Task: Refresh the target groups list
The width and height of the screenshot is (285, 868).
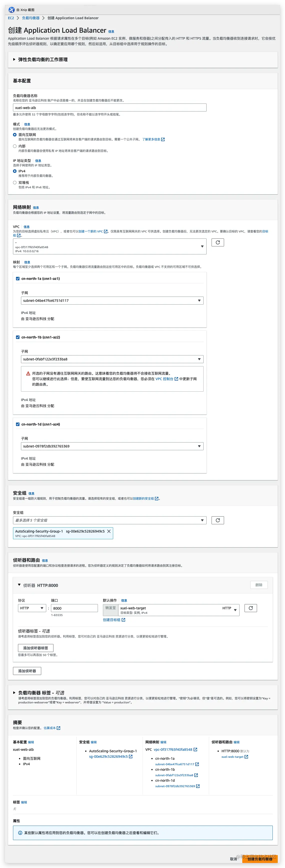Action: (251, 608)
